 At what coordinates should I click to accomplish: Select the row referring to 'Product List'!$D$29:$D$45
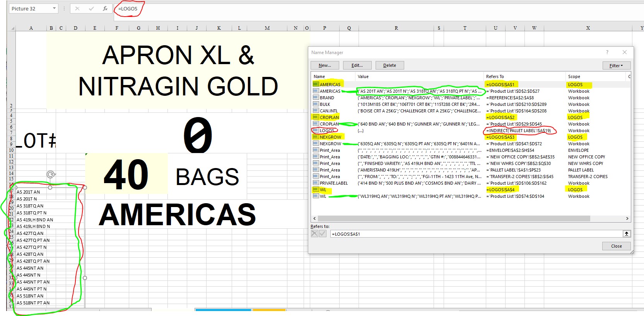470,124
